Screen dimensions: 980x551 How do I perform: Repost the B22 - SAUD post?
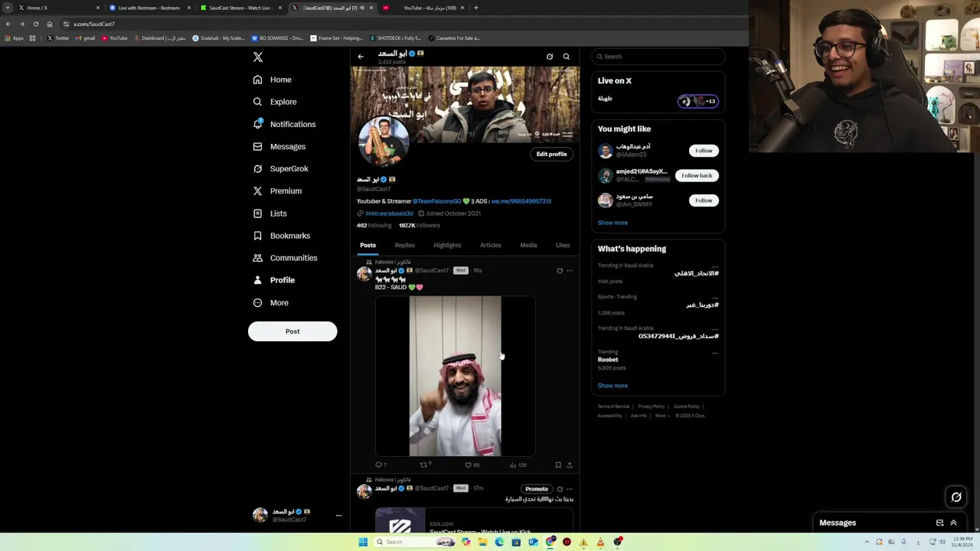tap(425, 465)
